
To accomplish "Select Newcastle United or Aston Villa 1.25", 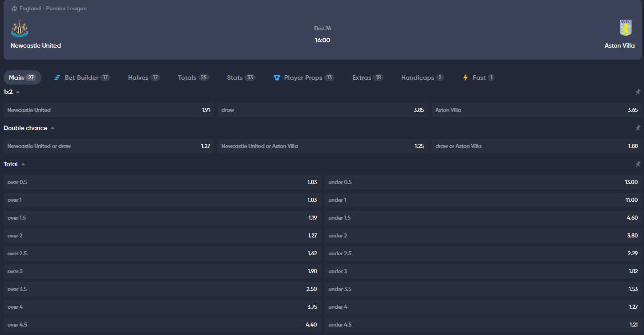I will pos(322,146).
